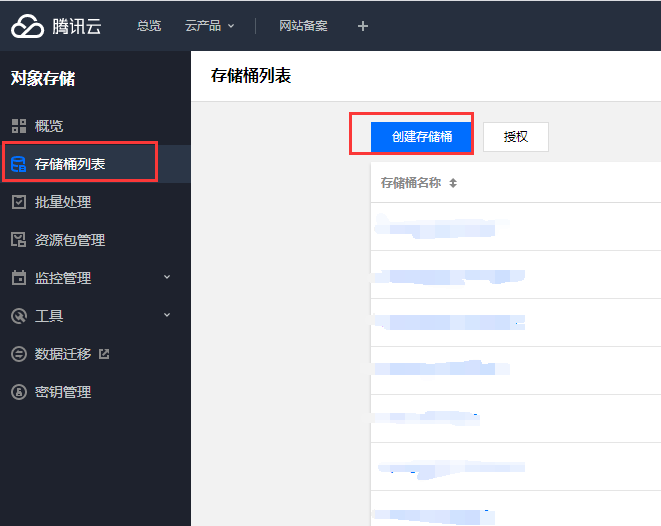Open 批量处理 in sidebar
661x526 pixels.
[x=63, y=202]
